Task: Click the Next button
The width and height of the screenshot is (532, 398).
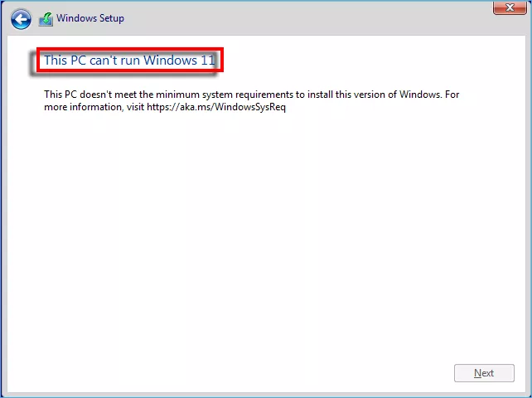Action: (484, 373)
